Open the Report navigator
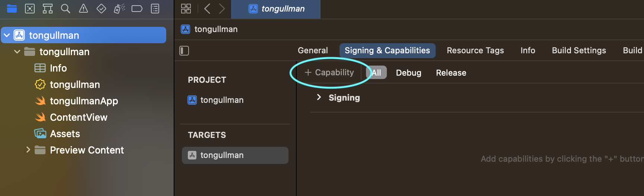This screenshot has width=644, height=196. (x=155, y=9)
